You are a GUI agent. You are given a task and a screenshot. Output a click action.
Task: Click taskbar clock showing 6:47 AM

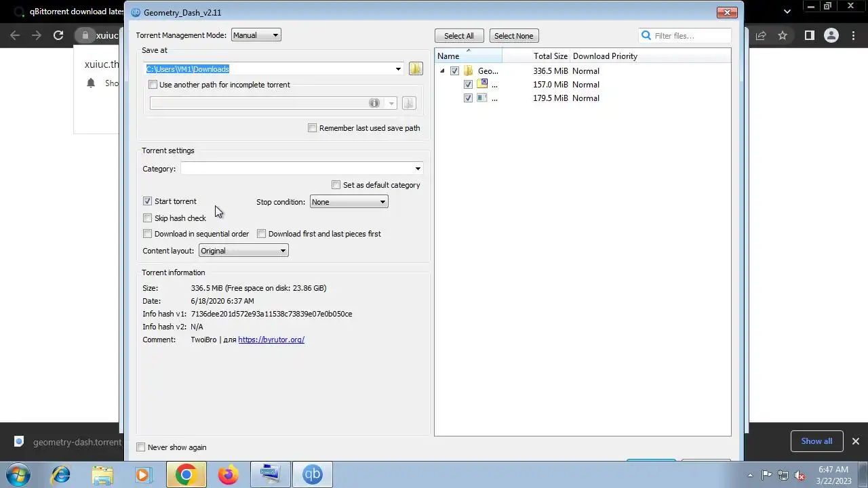coord(833,475)
